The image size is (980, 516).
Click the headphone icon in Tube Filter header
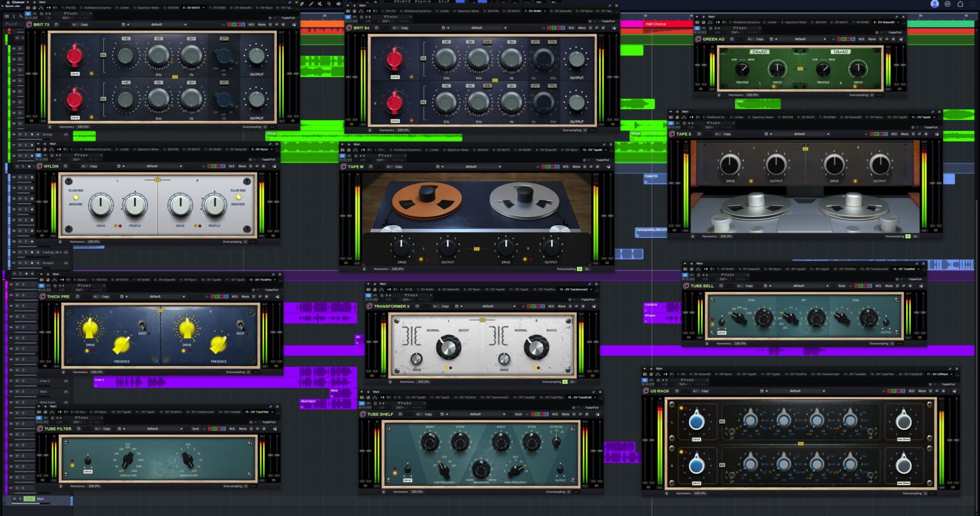(204, 429)
